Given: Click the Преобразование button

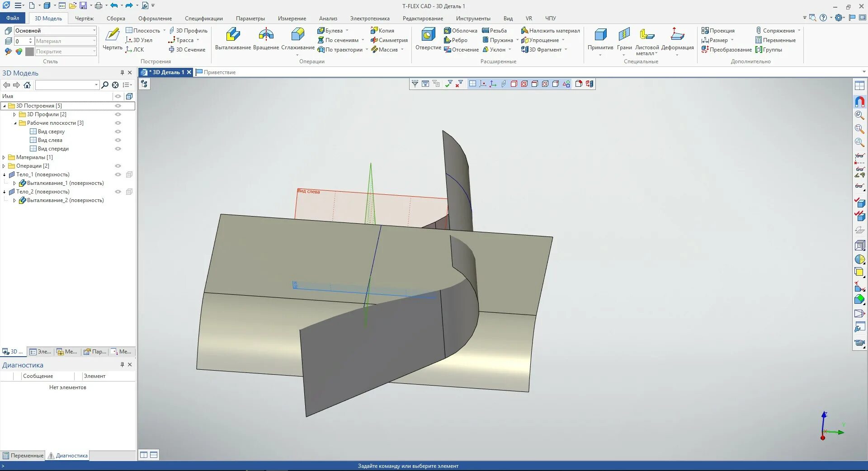Looking at the screenshot, I should [x=726, y=49].
